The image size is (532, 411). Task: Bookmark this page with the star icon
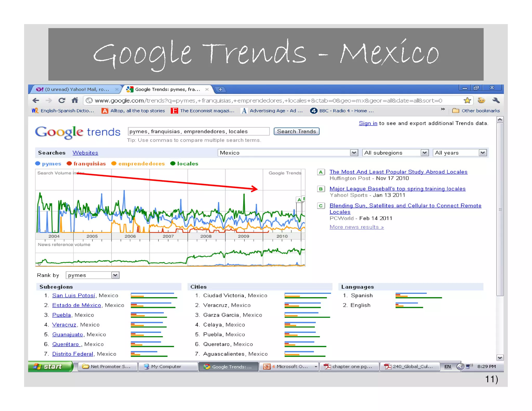(467, 100)
